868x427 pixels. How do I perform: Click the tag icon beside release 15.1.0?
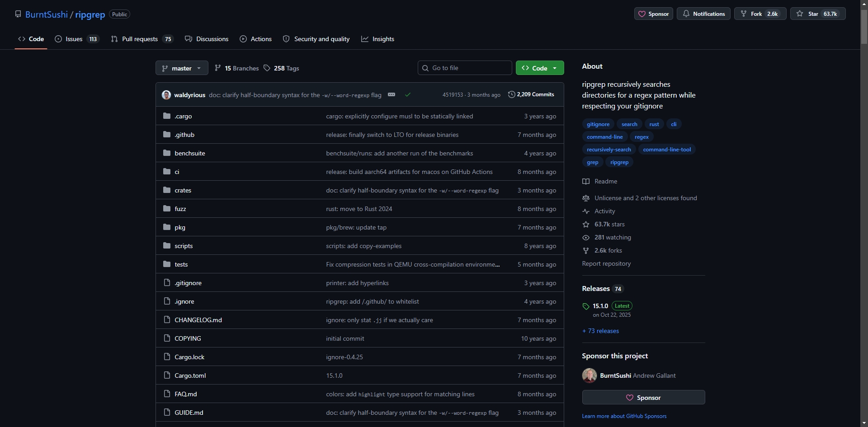pyautogui.click(x=586, y=306)
